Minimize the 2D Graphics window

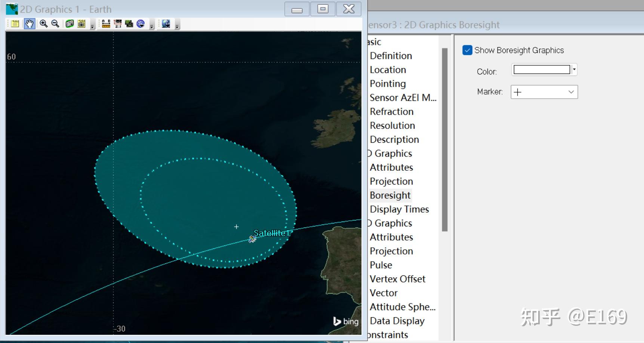(x=297, y=9)
